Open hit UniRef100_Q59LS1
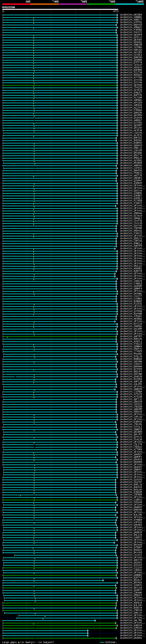 (131, 239)
